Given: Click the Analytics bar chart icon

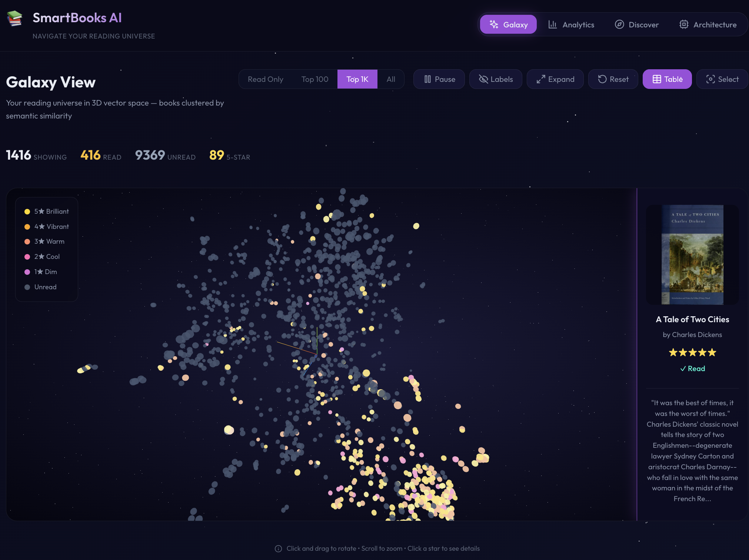Looking at the screenshot, I should [552, 24].
